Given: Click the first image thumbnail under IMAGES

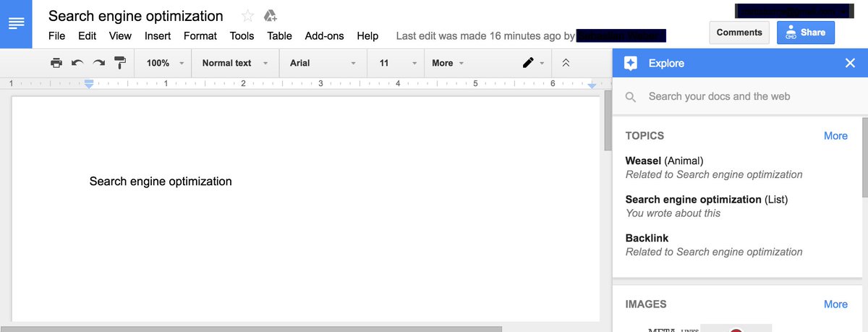Looking at the screenshot, I should (673, 328).
